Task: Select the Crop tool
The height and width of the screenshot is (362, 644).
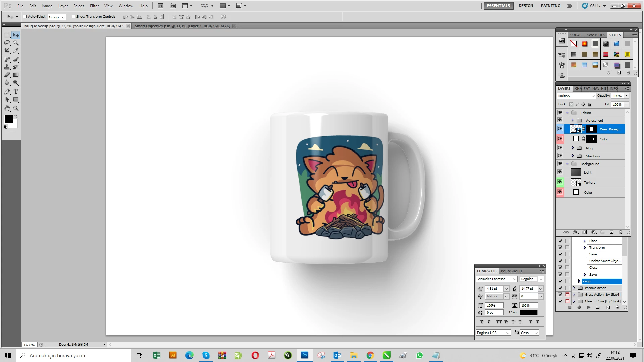Action: click(x=7, y=50)
